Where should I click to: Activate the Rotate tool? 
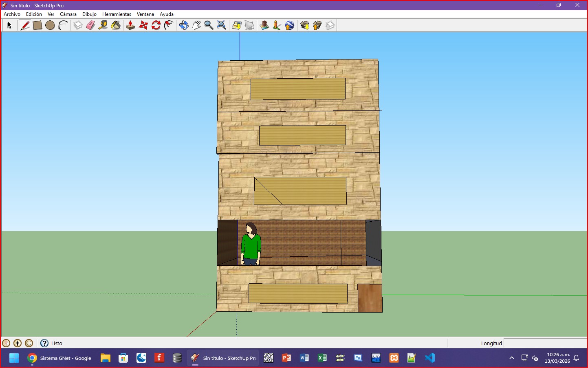(x=156, y=25)
